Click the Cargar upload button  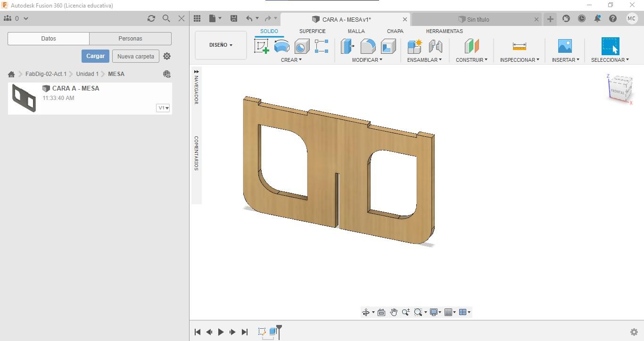point(95,56)
